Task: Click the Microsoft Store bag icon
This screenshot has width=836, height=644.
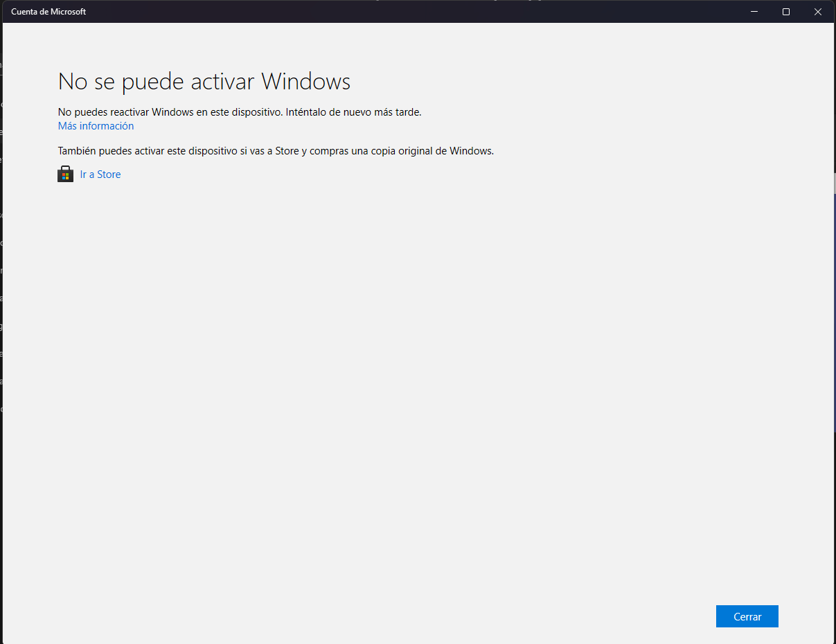Action: tap(65, 174)
